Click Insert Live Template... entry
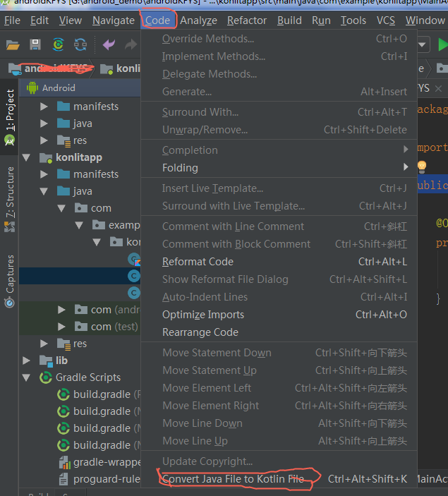This screenshot has height=496, width=448. pyautogui.click(x=279, y=188)
